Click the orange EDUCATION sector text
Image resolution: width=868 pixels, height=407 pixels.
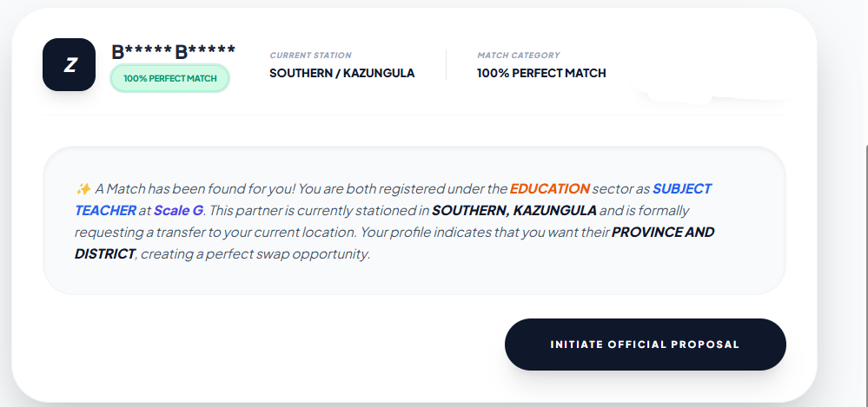(549, 188)
